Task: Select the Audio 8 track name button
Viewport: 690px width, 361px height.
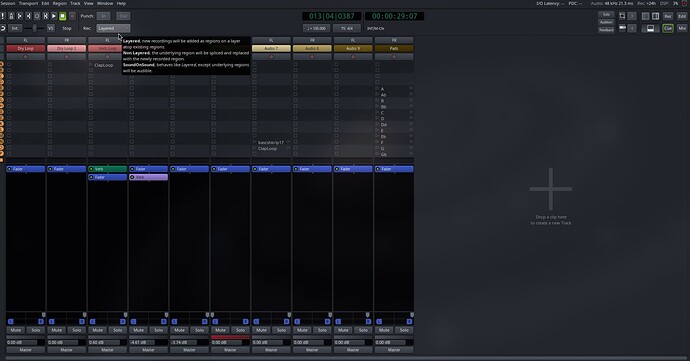Action: click(x=312, y=48)
